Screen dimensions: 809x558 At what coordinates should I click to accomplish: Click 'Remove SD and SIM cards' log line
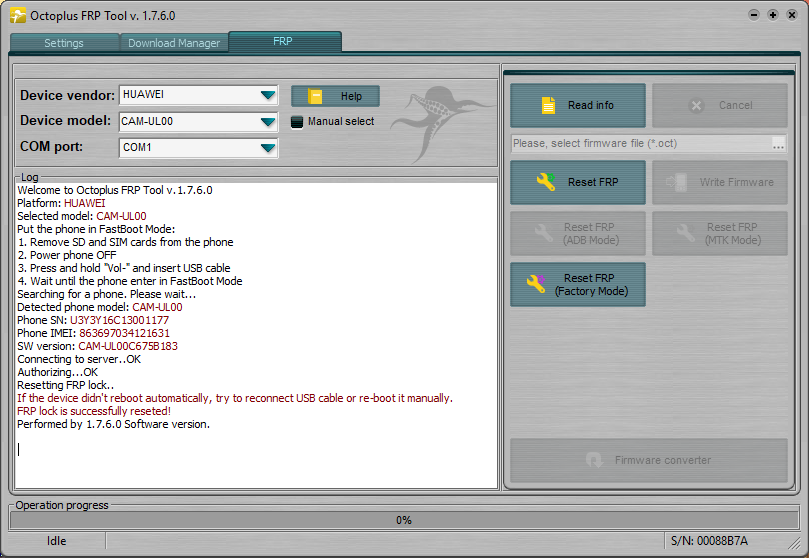click(x=125, y=242)
